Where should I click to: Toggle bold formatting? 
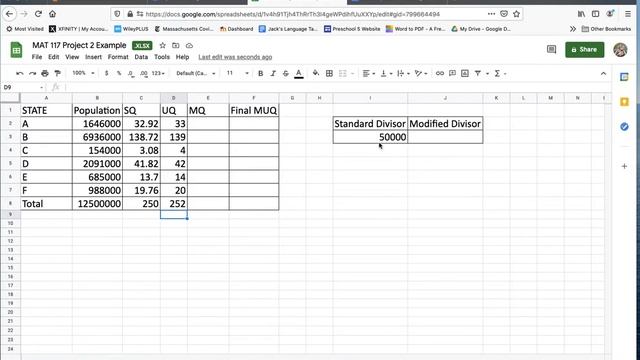(x=260, y=73)
